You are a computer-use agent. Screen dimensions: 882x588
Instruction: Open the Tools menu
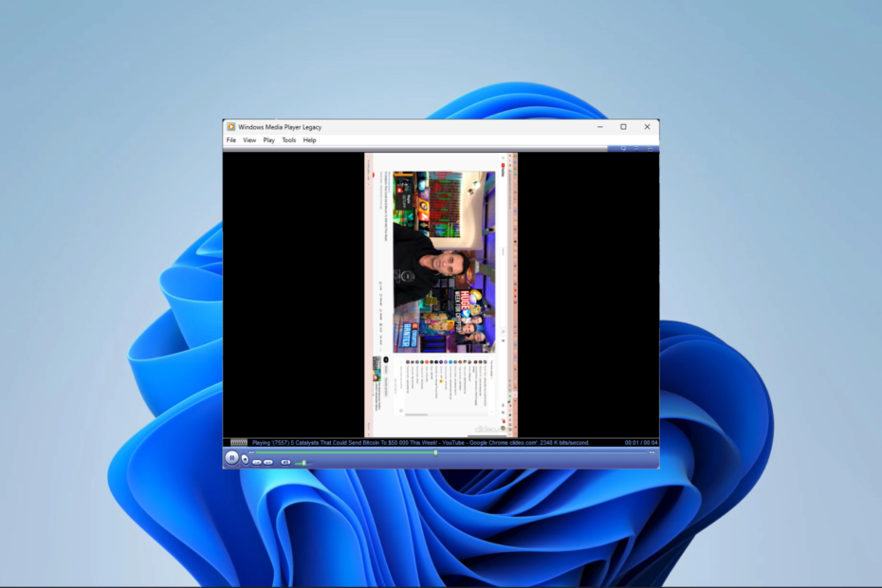tap(288, 140)
